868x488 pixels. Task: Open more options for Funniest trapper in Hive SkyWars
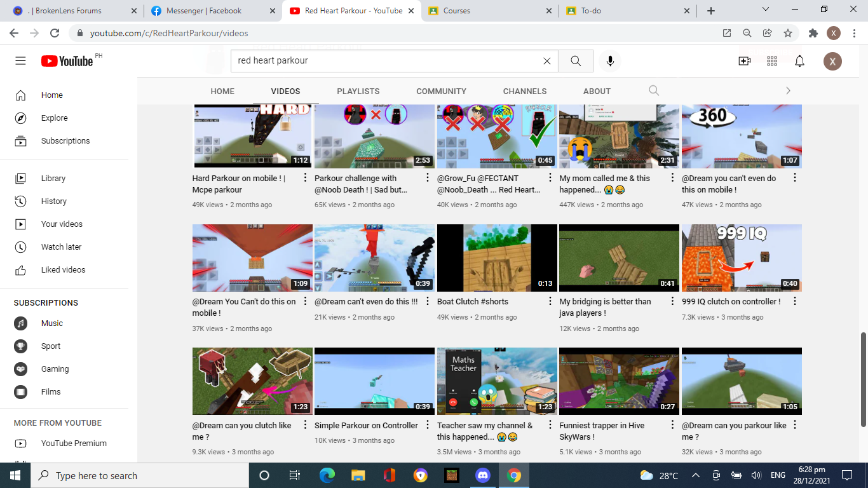point(672,425)
